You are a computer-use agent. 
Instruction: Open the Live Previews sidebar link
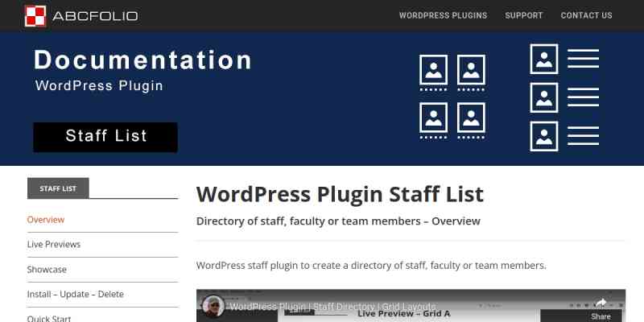[x=54, y=245]
